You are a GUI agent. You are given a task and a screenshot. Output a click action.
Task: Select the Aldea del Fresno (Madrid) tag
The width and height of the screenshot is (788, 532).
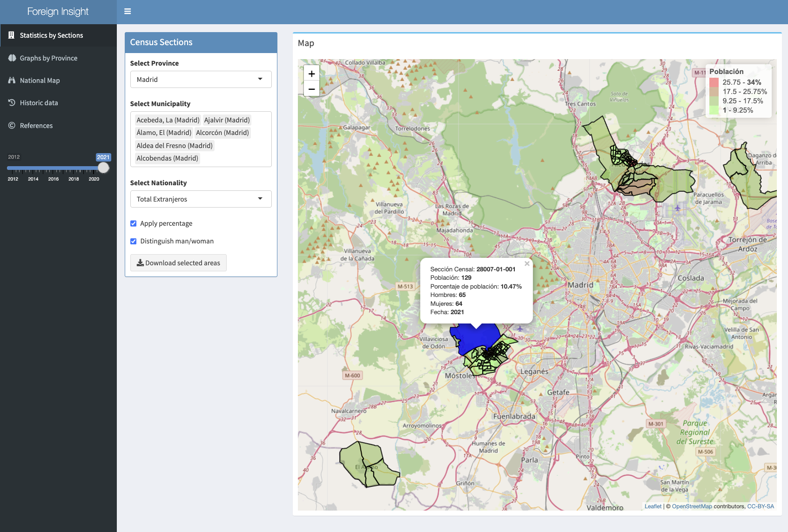[x=175, y=146]
